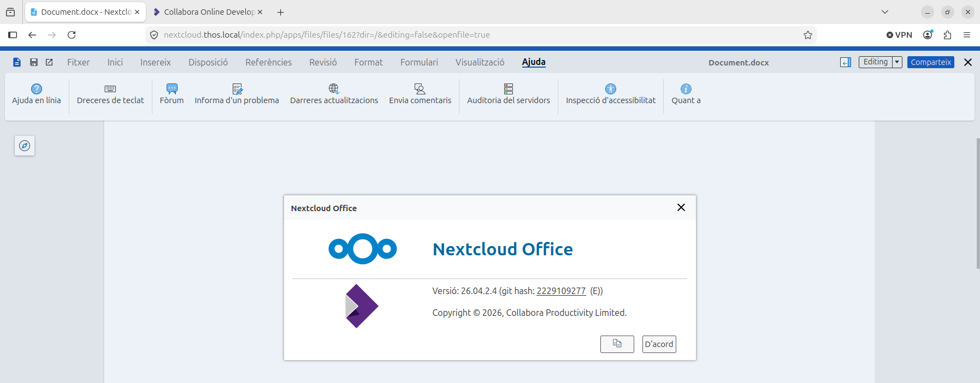The height and width of the screenshot is (383, 980).
Task: Reload the browser page
Action: pos(72,35)
